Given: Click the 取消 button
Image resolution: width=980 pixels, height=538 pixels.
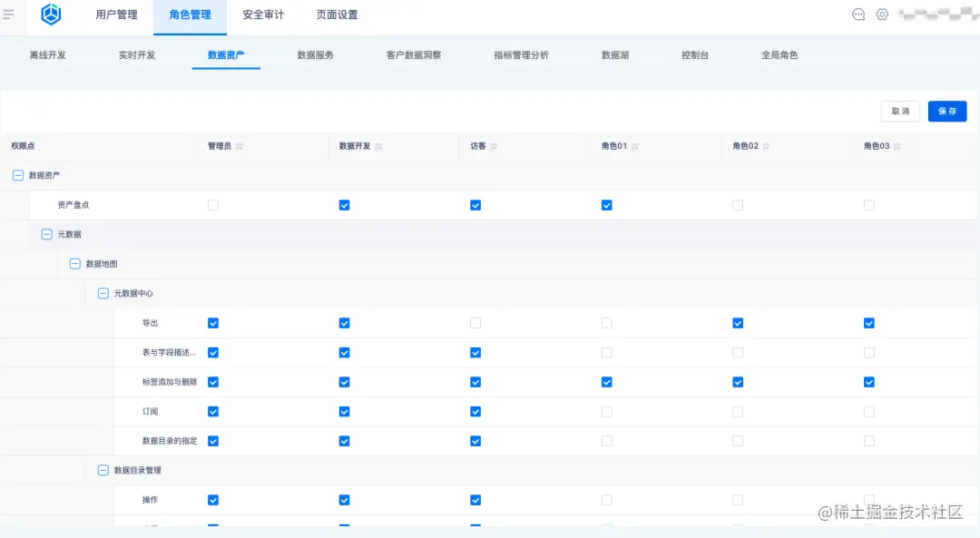Looking at the screenshot, I should (900, 111).
